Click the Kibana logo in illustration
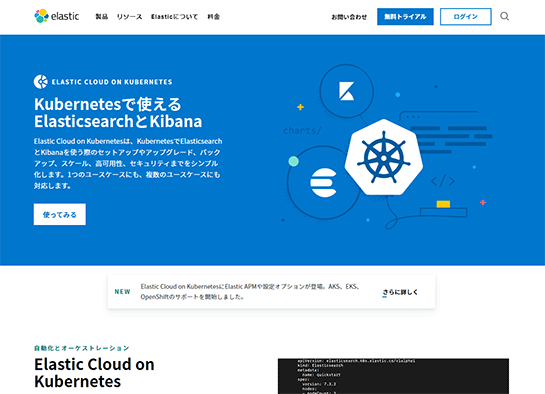The height and width of the screenshot is (394, 545). pos(346,91)
